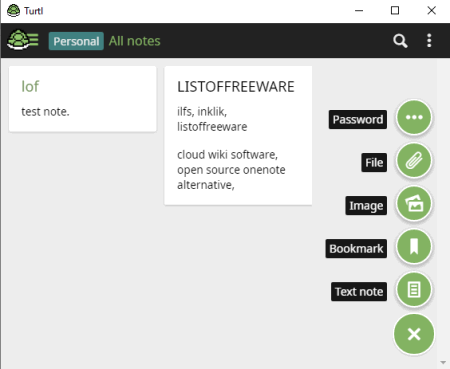Open the turtle sidebar menu
Image resolution: width=450 pixels, height=369 pixels.
pos(23,40)
